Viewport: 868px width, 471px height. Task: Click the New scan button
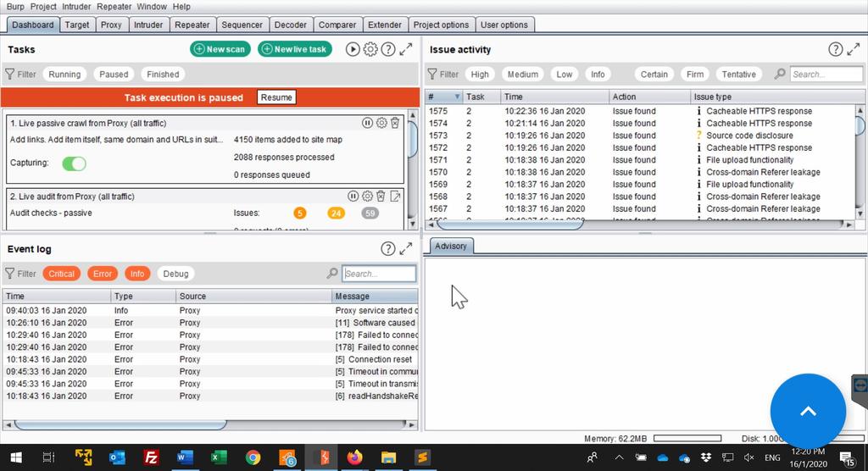220,49
